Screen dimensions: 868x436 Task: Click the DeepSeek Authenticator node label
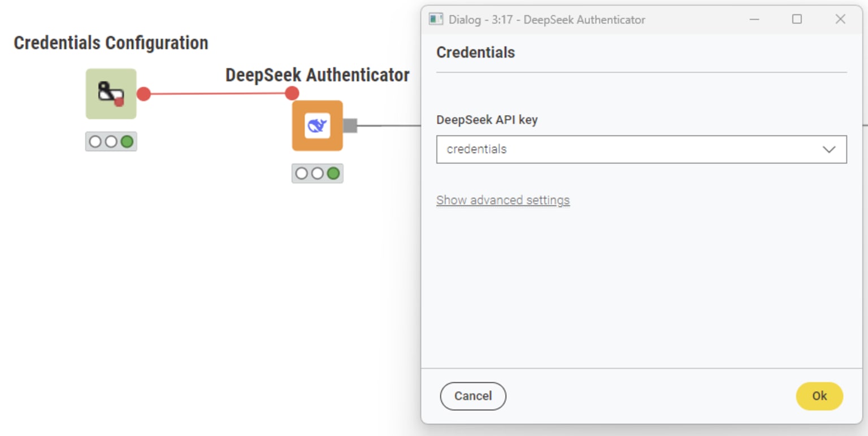pos(317,75)
